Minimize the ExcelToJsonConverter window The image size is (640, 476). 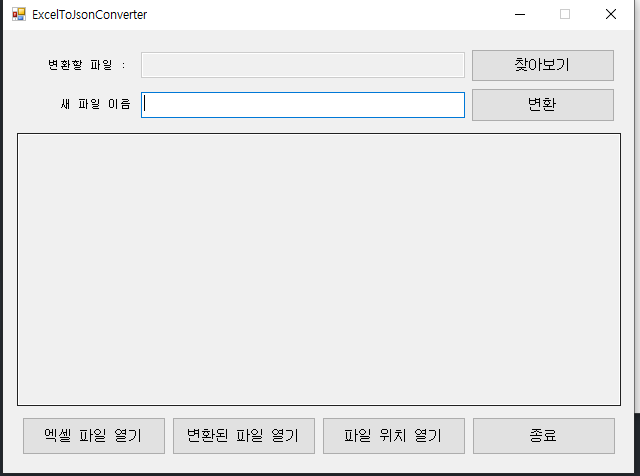[x=520, y=14]
